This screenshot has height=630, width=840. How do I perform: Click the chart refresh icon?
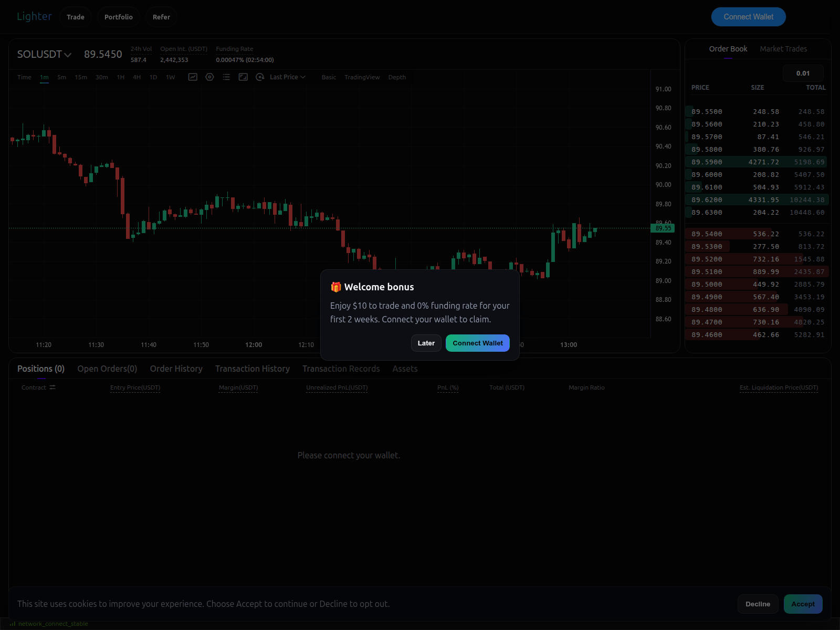[260, 77]
